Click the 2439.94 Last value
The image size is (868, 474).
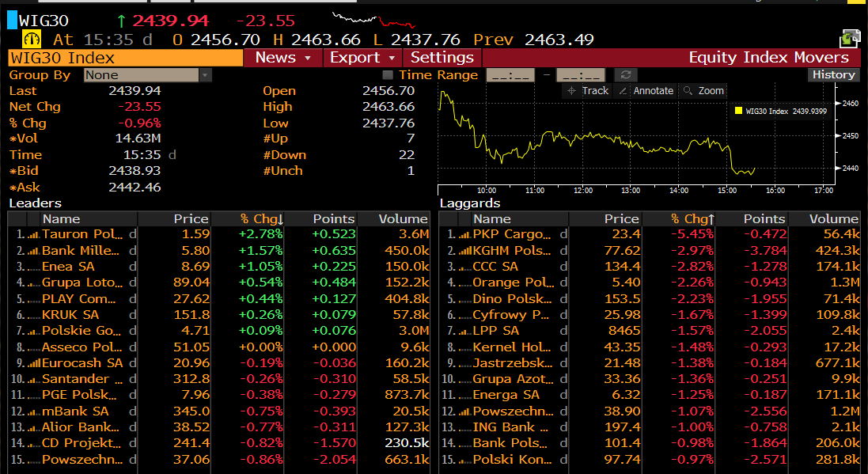pyautogui.click(x=135, y=91)
